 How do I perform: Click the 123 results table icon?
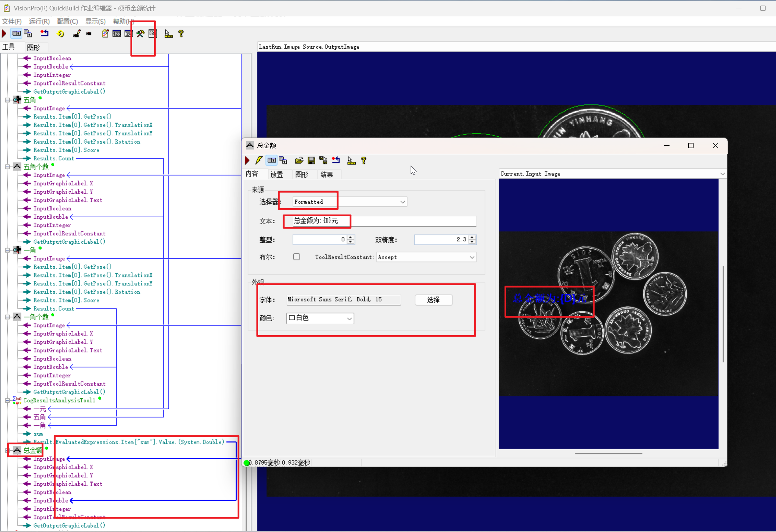coord(117,34)
